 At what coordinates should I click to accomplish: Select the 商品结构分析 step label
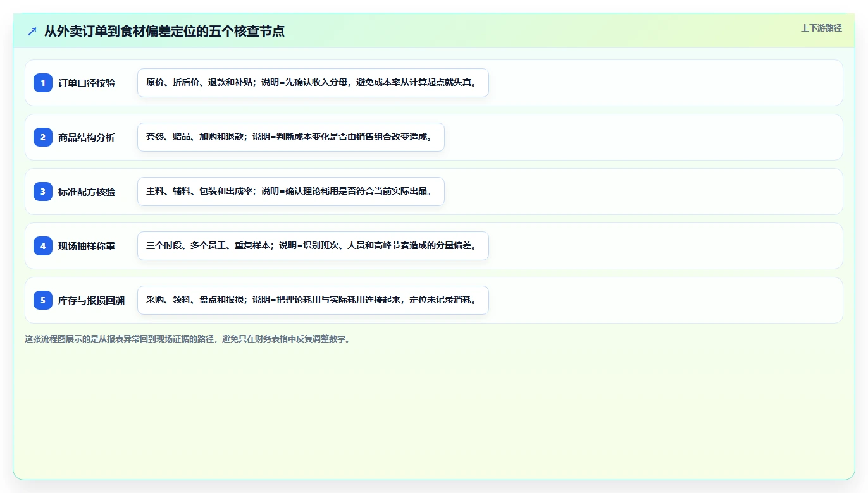click(87, 137)
